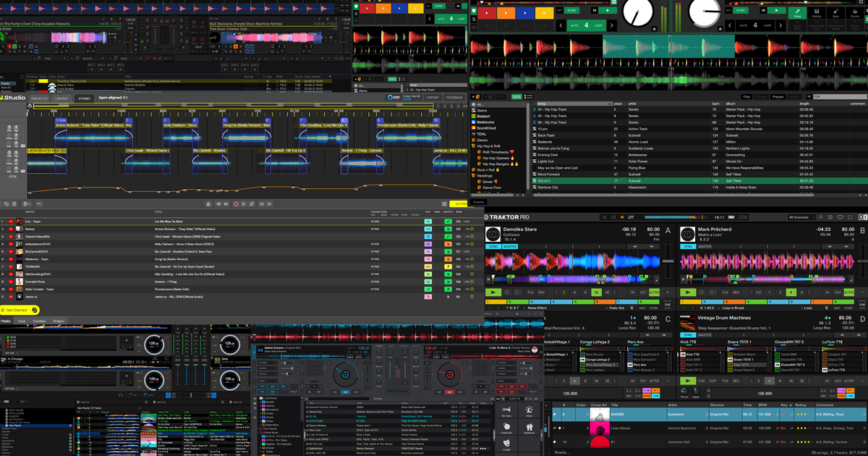Click the orange speaker icon in Traktor header

(x=622, y=217)
